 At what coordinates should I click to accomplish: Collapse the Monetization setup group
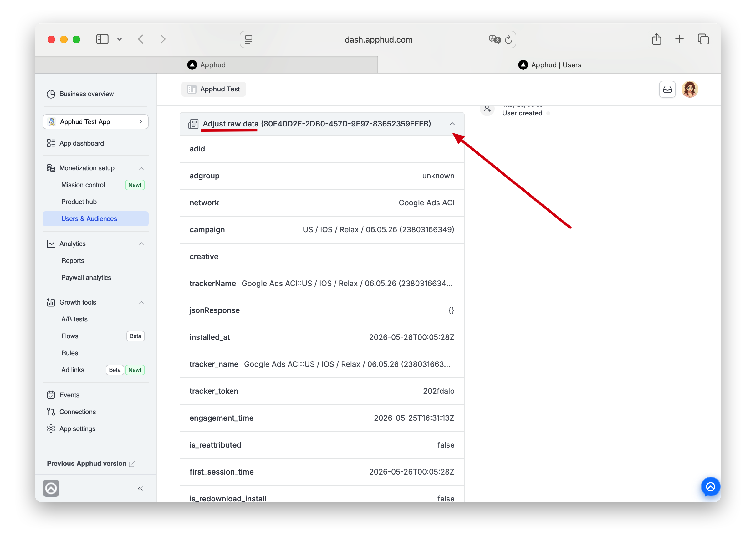coord(141,168)
